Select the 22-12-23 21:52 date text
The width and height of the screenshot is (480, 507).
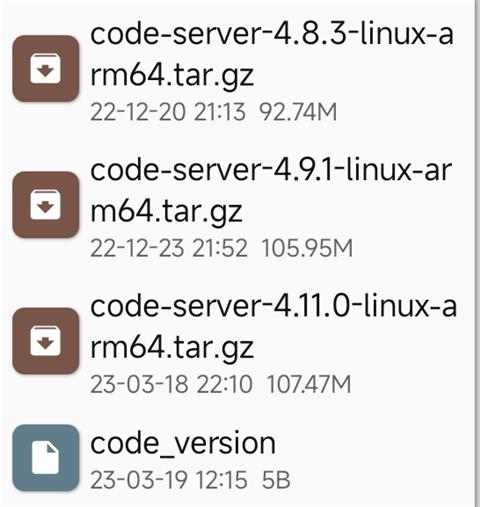(169, 248)
